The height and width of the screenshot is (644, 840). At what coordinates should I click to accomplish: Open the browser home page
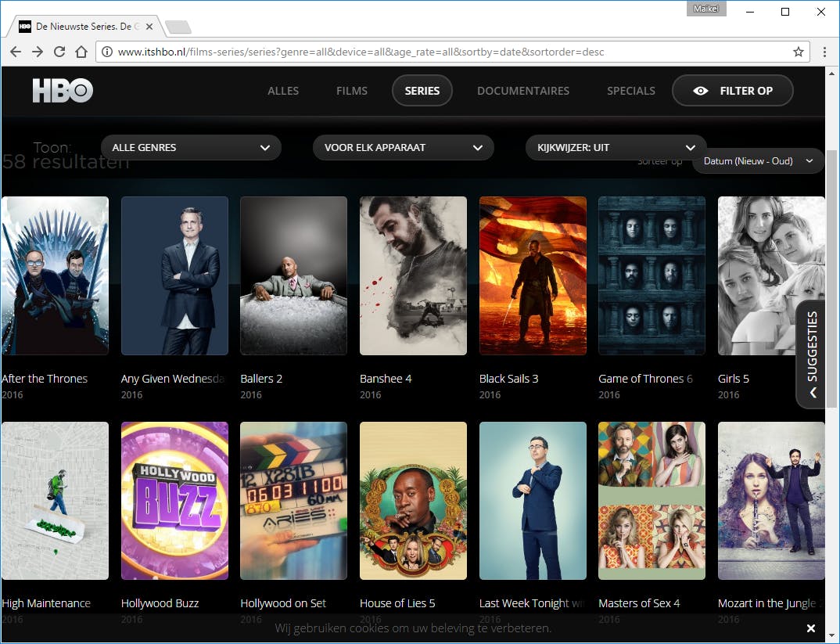[x=81, y=52]
